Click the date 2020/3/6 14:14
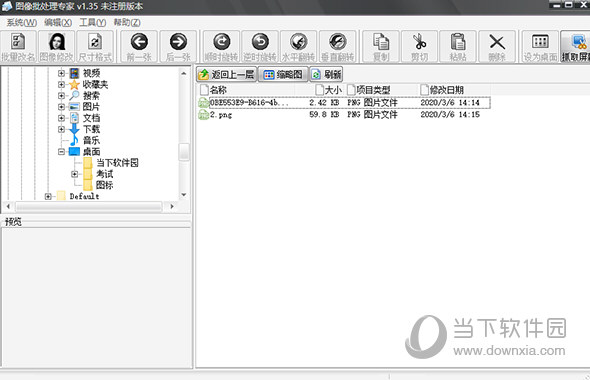Screen dimensions: 590x380 point(450,102)
